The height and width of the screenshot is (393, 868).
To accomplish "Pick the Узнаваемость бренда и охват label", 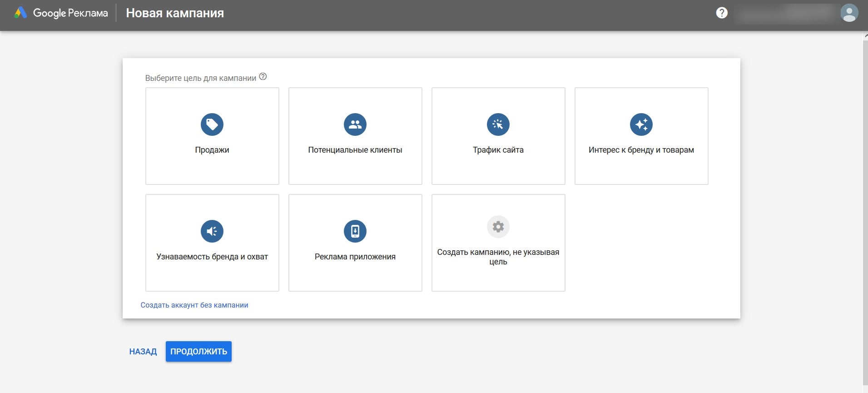I will (212, 257).
